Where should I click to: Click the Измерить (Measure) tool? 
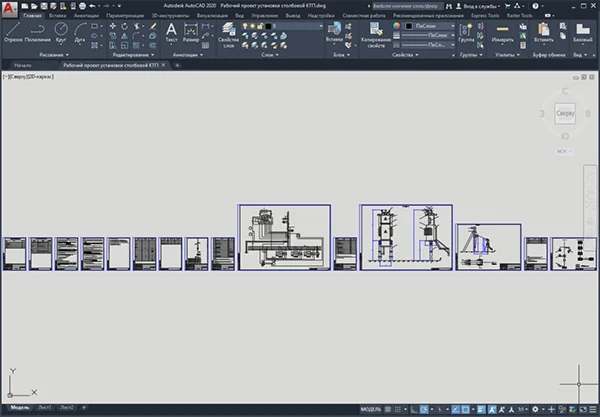502,32
